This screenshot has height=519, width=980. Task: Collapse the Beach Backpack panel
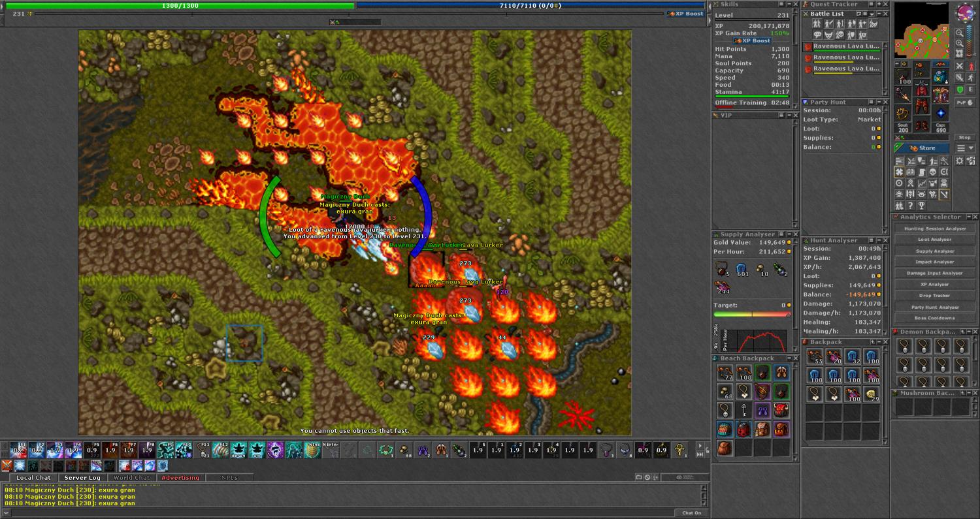click(788, 358)
